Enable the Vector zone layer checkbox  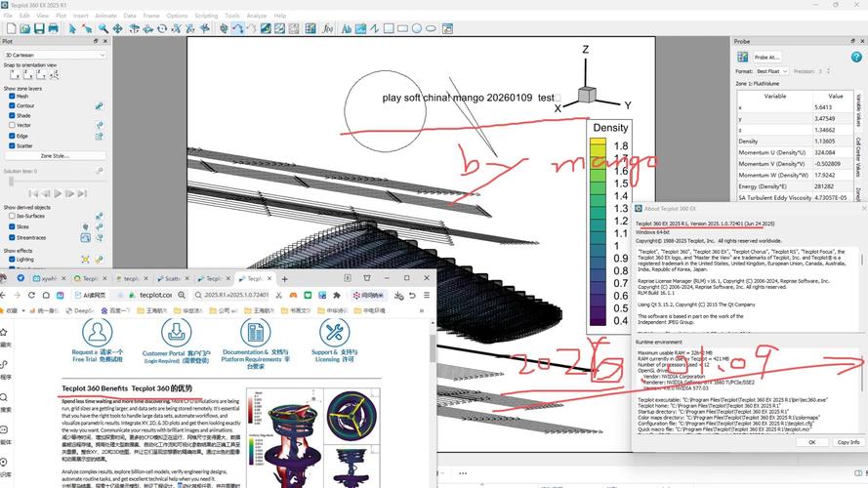12,125
